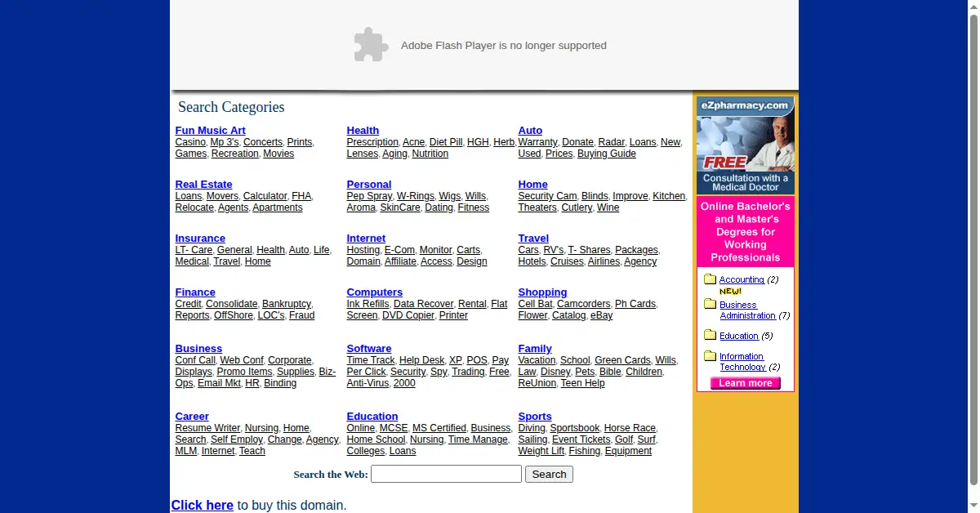Open the Computers category heading

[375, 292]
